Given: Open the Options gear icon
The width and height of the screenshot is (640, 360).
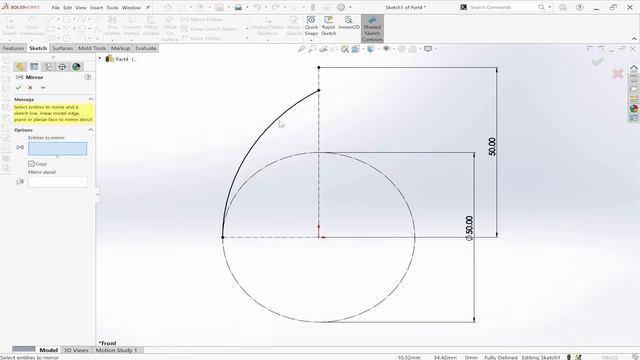Looking at the screenshot, I should (341, 7).
